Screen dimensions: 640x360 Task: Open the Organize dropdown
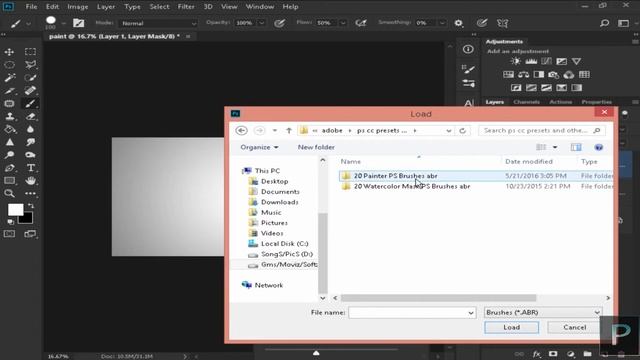tap(259, 147)
